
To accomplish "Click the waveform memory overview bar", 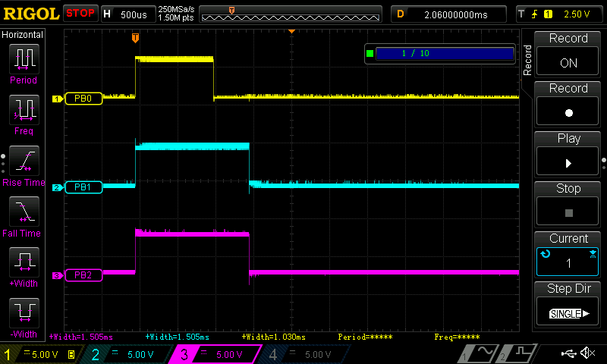I will [x=291, y=17].
